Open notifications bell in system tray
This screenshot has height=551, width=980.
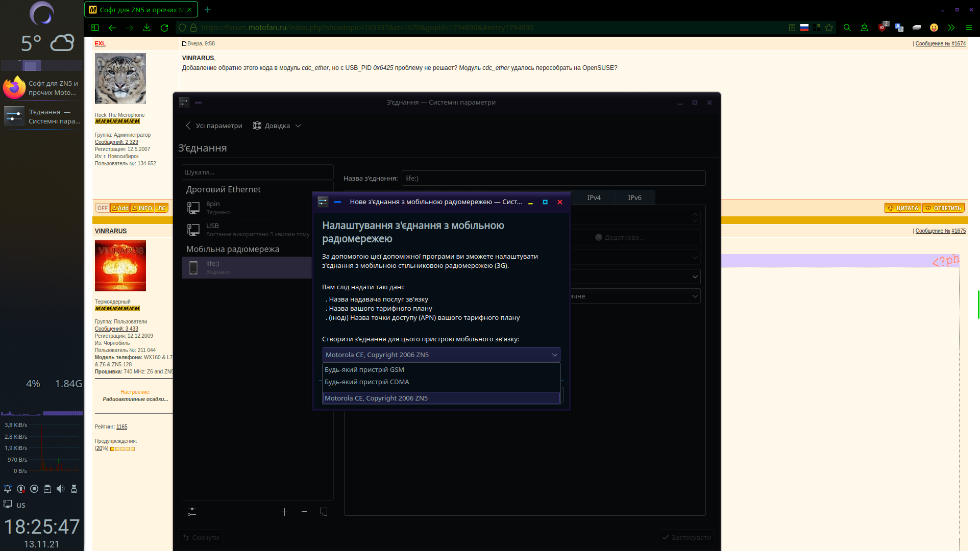coord(8,489)
